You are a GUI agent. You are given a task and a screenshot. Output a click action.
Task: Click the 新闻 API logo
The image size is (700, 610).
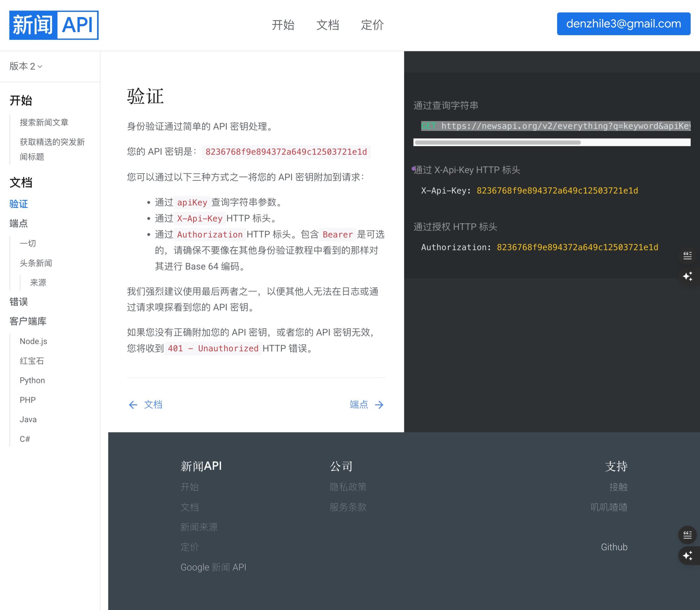tap(54, 25)
